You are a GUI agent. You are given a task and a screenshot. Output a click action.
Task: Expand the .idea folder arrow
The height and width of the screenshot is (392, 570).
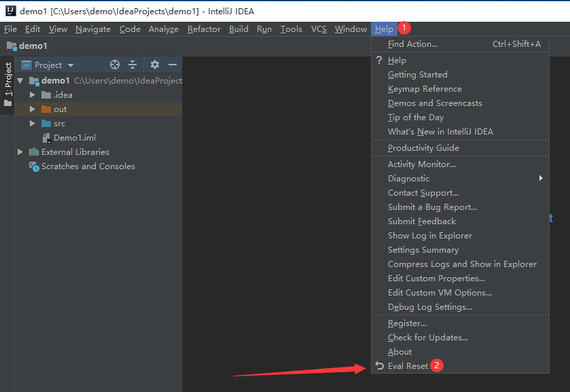33,95
